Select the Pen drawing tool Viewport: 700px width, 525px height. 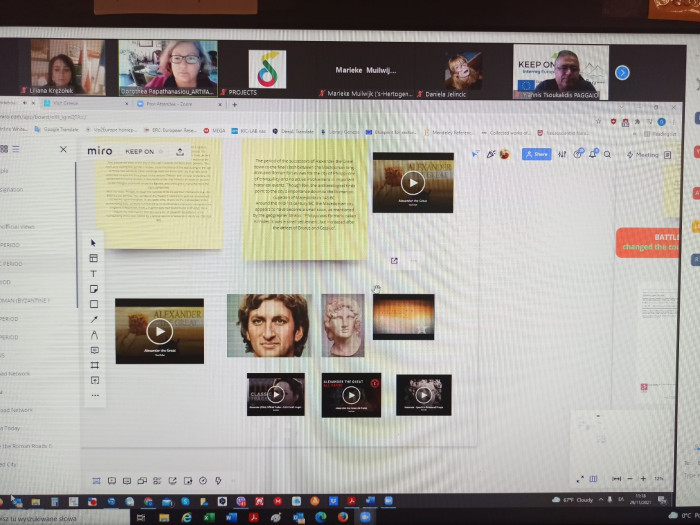click(x=94, y=334)
